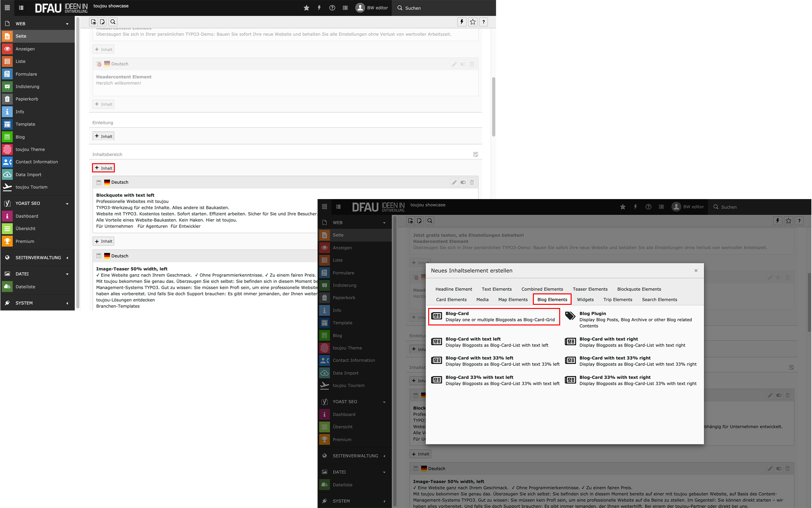Click view webpage icon in first window toolbar

94,22
